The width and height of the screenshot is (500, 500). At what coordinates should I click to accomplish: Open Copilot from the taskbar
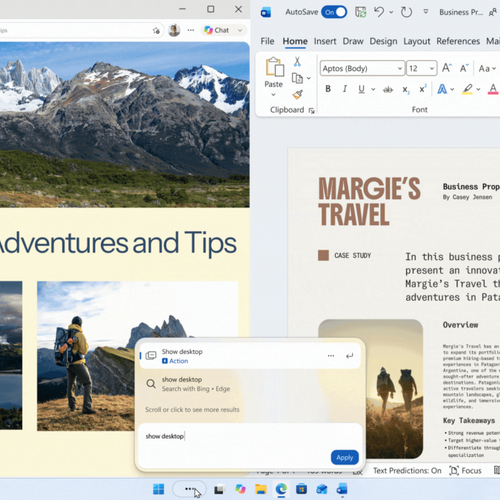(240, 489)
